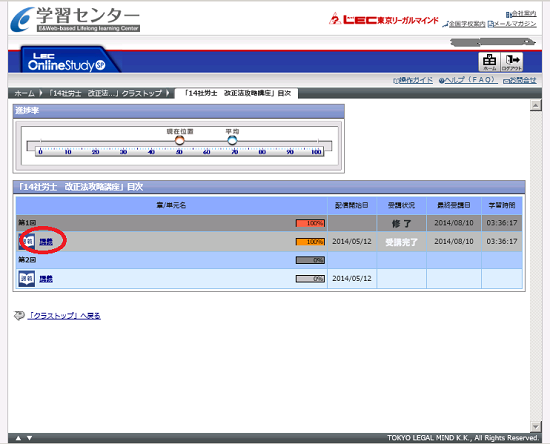Open the 講義 link under 第2回

(46, 279)
